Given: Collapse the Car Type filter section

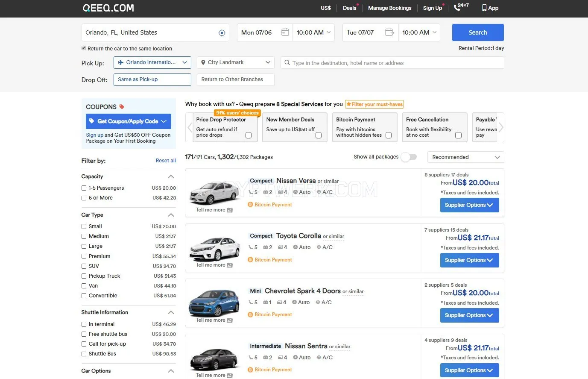Looking at the screenshot, I should pyautogui.click(x=171, y=215).
